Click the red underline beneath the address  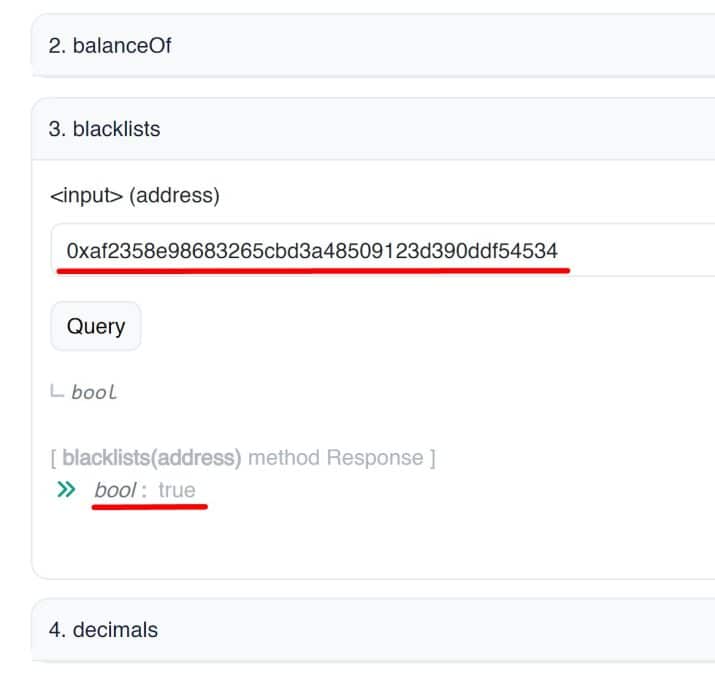(x=313, y=271)
